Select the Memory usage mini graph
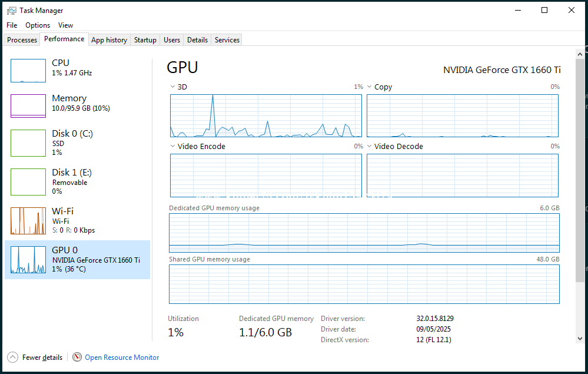The height and width of the screenshot is (374, 588). pyautogui.click(x=28, y=106)
